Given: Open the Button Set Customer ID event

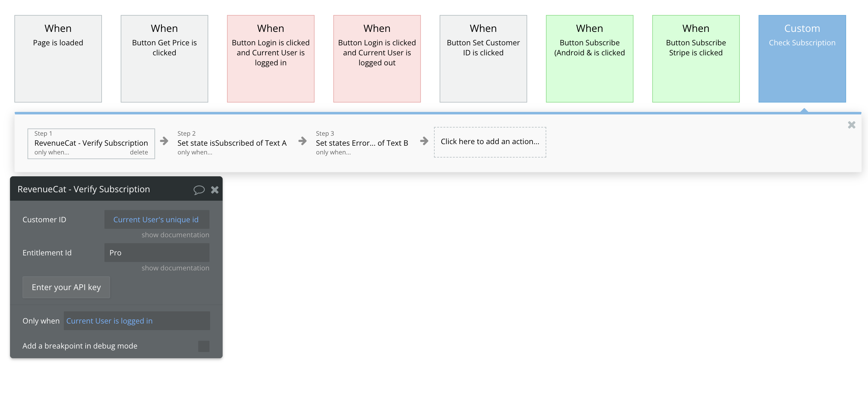Looking at the screenshot, I should pyautogui.click(x=483, y=59).
